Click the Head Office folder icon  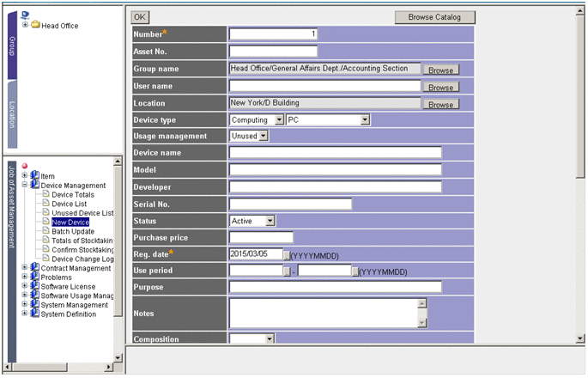(x=35, y=25)
